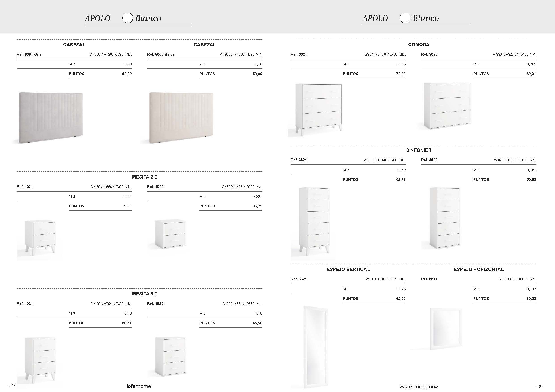Click the text Ref. 1021

click(x=25, y=187)
